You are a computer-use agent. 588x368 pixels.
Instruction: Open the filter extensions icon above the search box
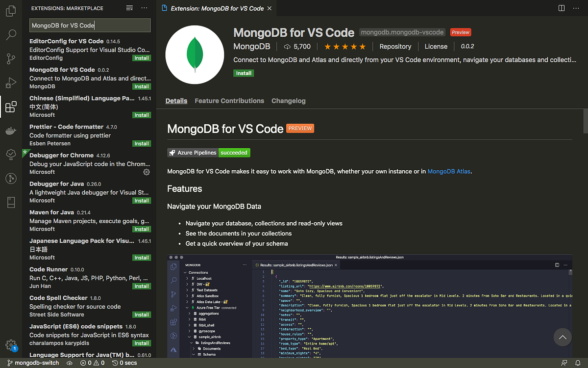pos(129,8)
